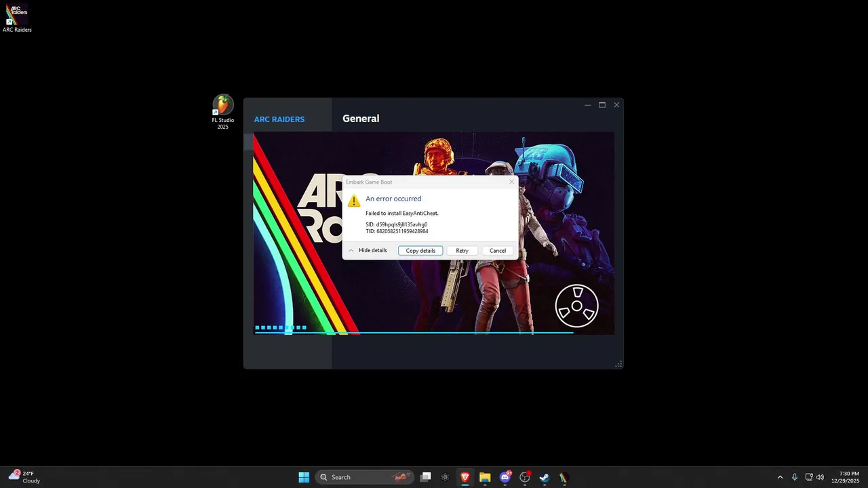This screenshot has width=868, height=488.
Task: Click the Embark Game Boot title text
Action: click(369, 182)
